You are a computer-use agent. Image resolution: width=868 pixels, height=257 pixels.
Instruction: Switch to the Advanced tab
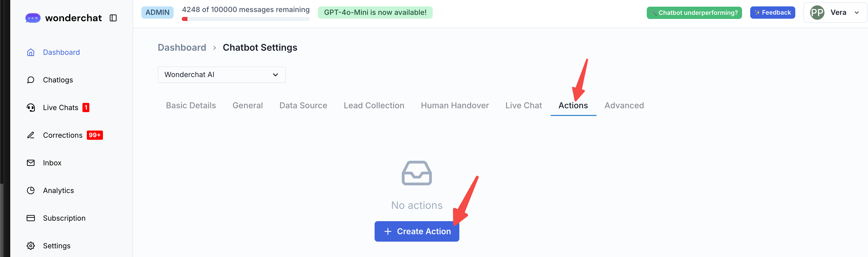tap(624, 105)
